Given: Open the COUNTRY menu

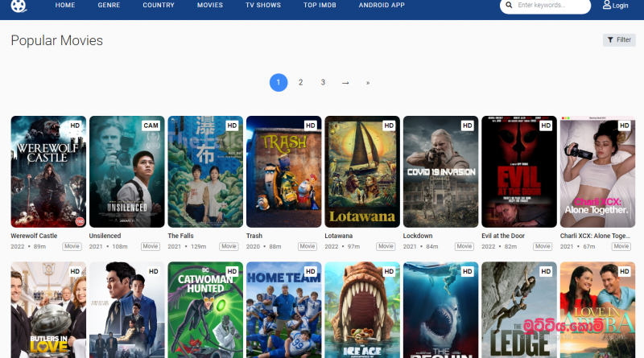Looking at the screenshot, I should pyautogui.click(x=159, y=6).
